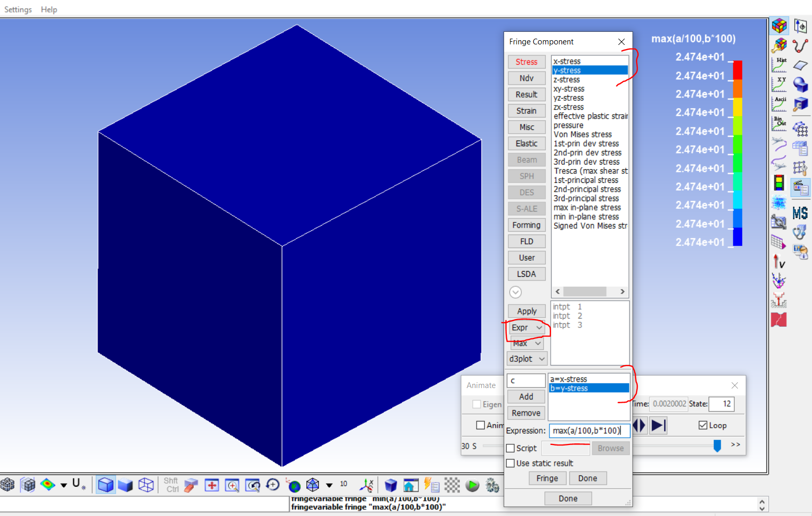Click the stethoscope model check icon
The width and height of the screenshot is (812, 516).
coord(799,231)
